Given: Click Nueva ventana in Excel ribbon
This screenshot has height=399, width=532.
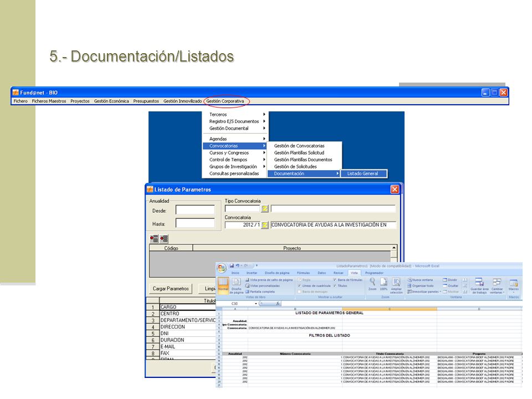Looking at the screenshot, I should pos(420,280).
